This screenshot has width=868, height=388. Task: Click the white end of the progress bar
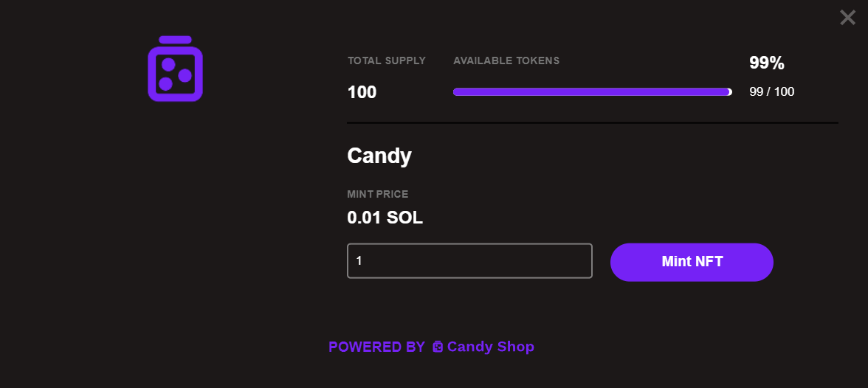[x=730, y=92]
